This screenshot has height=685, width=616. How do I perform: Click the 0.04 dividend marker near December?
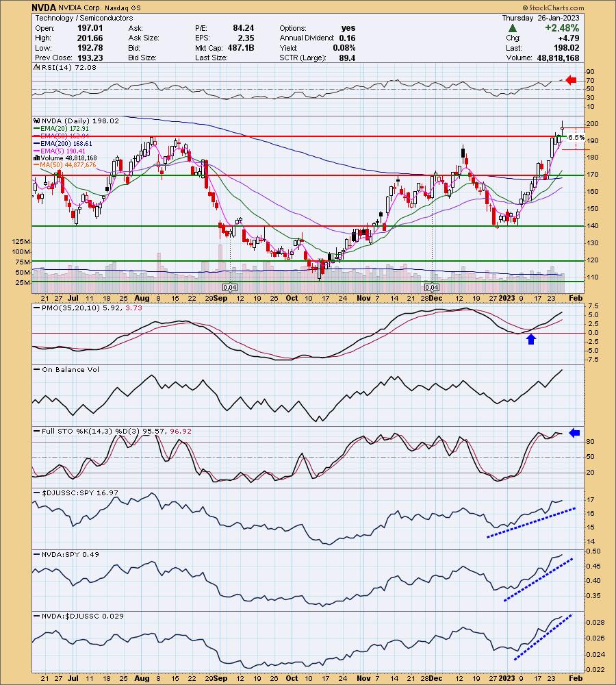click(x=432, y=287)
